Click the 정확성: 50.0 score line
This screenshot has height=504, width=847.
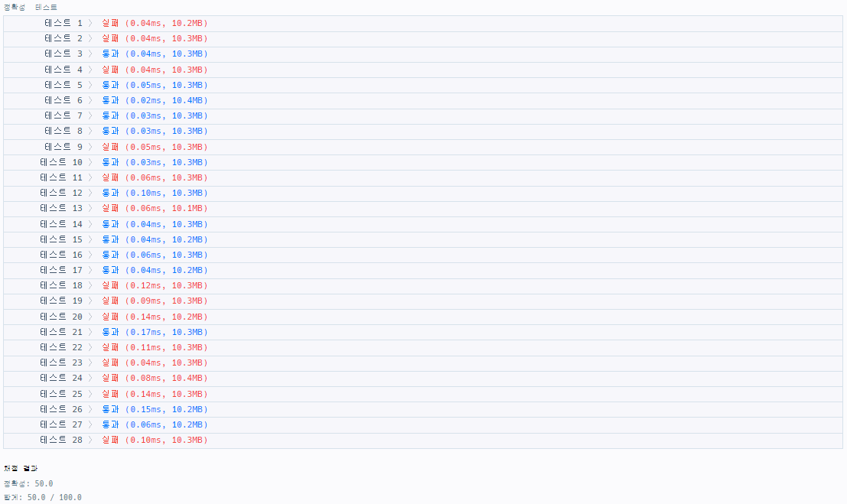[x=28, y=483]
